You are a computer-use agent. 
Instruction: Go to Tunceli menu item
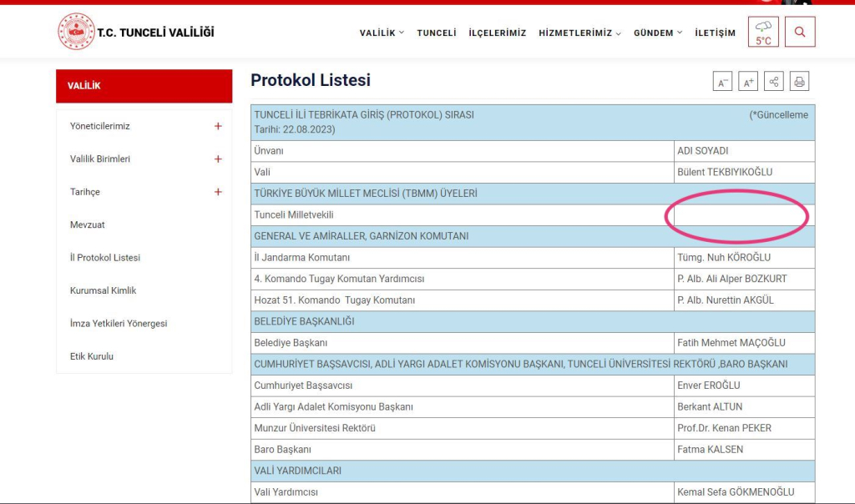point(437,33)
